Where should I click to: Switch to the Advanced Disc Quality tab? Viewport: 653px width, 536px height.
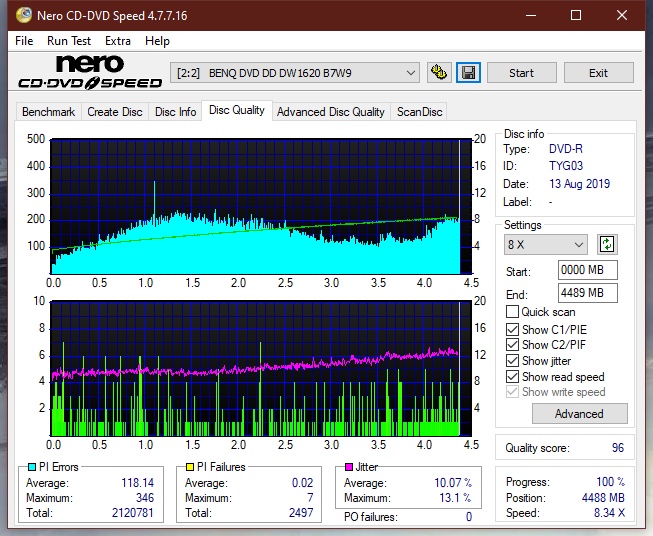pos(331,112)
